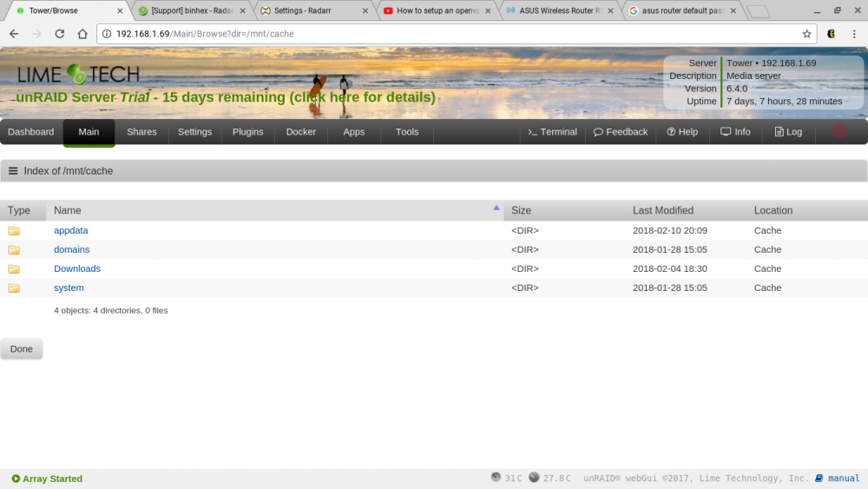Click the system folder icon
This screenshot has width=868, height=489.
pyautogui.click(x=14, y=288)
